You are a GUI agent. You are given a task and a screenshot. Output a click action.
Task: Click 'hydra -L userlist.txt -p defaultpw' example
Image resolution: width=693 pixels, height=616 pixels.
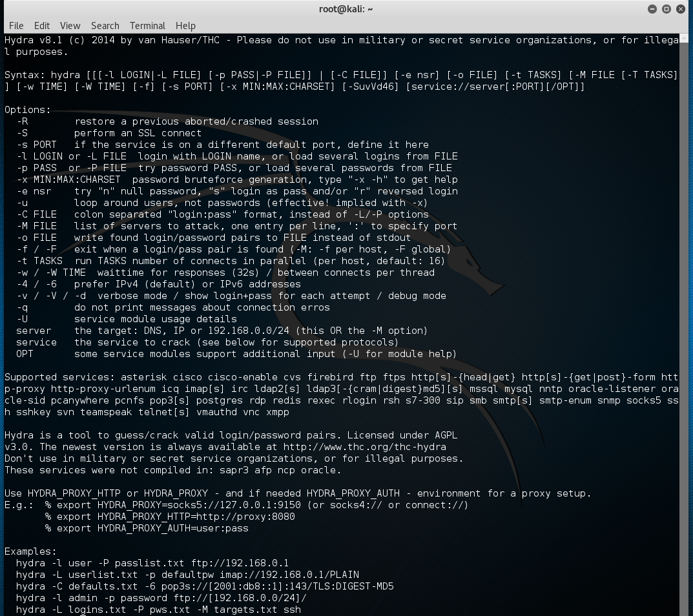pyautogui.click(x=187, y=575)
